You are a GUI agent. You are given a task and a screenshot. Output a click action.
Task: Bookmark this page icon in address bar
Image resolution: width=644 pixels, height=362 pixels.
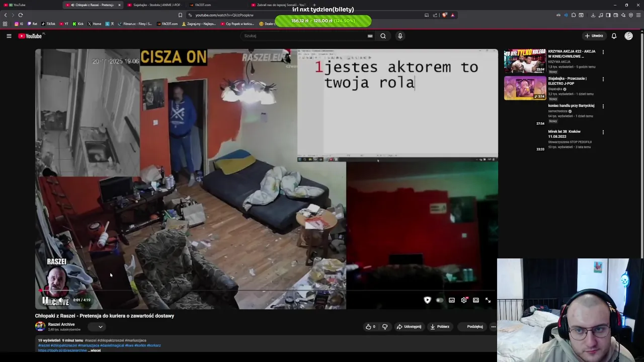(x=180, y=15)
